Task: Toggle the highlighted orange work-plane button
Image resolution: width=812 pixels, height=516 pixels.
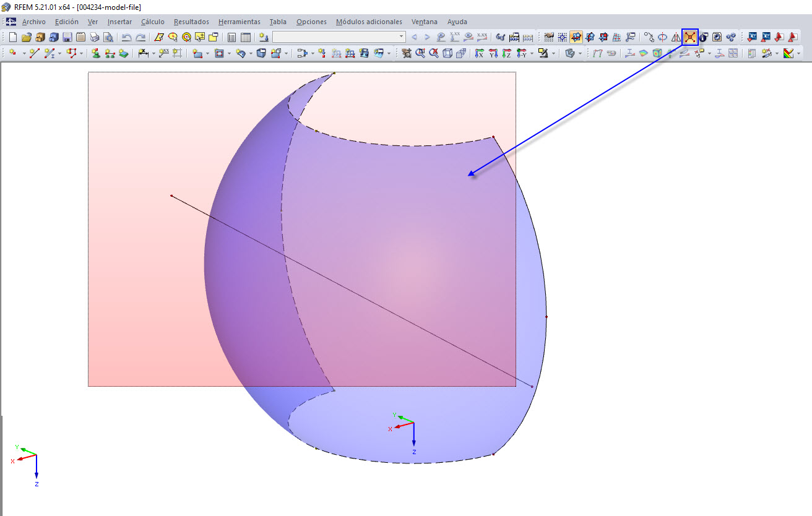Action: 576,37
